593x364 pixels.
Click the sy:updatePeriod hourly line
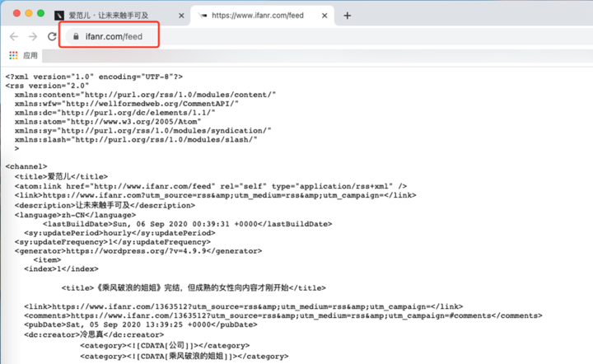(120, 233)
